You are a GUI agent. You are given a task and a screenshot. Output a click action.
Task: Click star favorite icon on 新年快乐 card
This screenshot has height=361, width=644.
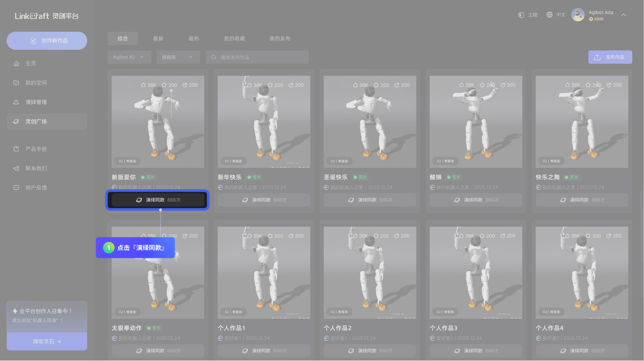tap(270, 85)
